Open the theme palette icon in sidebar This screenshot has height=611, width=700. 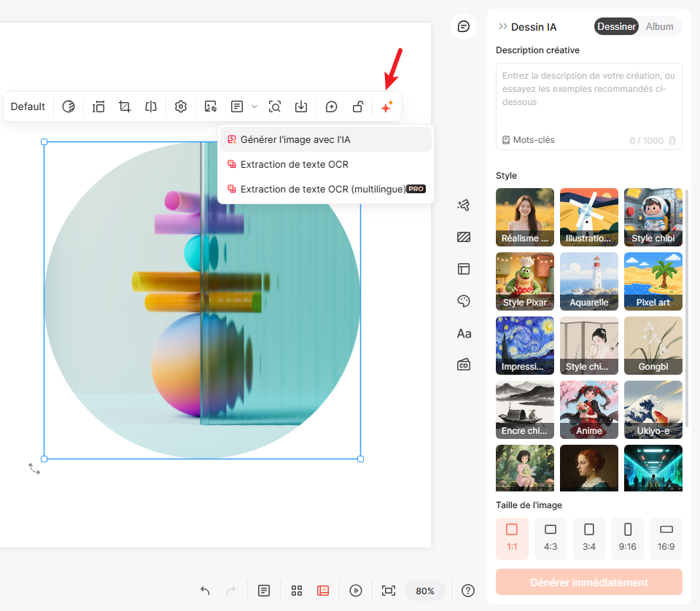click(x=464, y=301)
